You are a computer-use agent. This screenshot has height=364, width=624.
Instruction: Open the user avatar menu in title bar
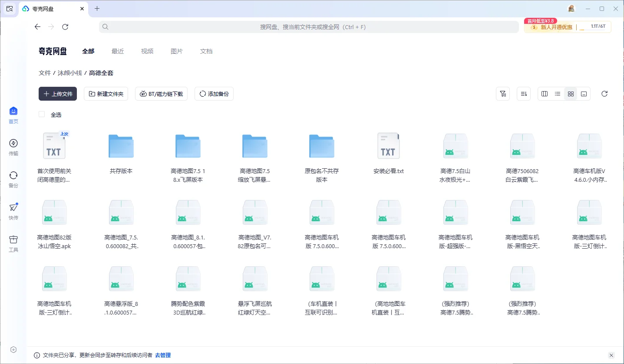coord(571,9)
